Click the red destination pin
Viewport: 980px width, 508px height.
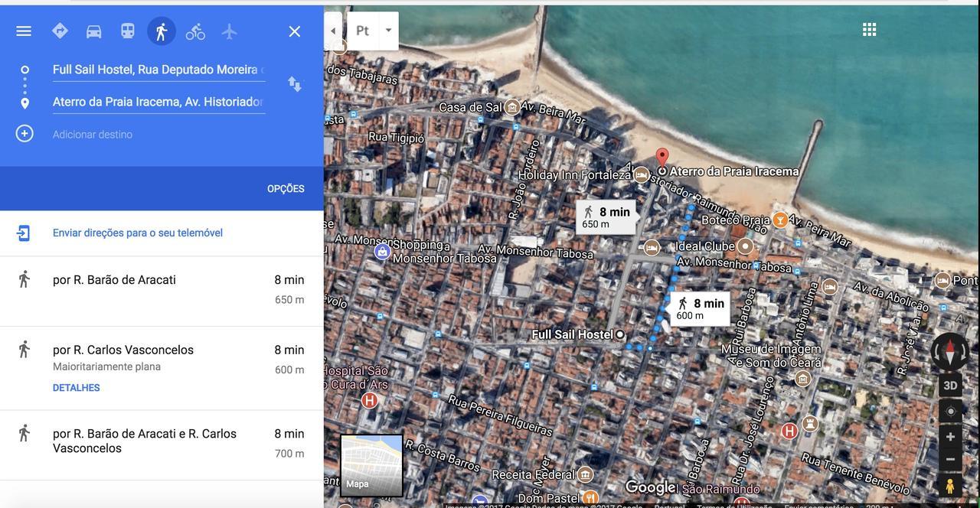coord(662,157)
